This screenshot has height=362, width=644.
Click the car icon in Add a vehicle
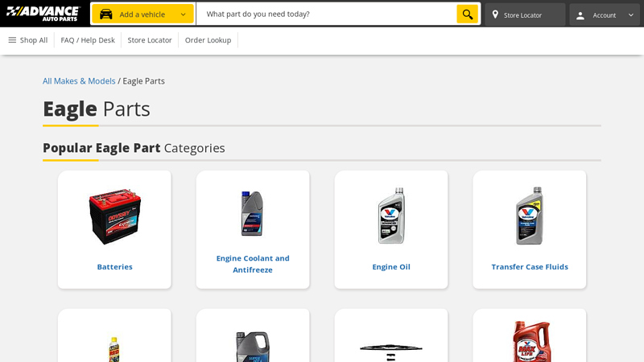[106, 14]
